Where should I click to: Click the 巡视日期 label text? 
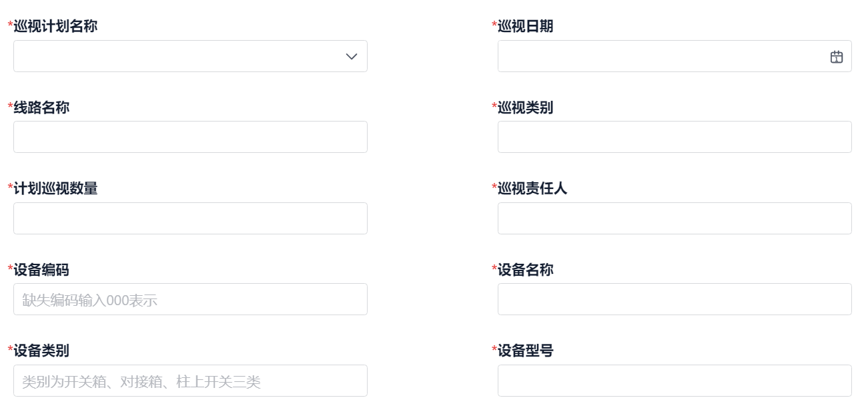526,26
